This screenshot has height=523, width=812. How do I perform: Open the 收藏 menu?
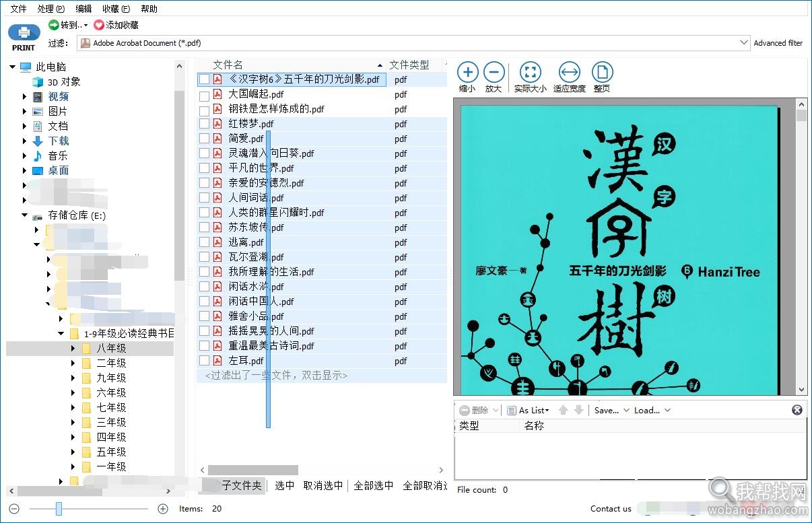coord(116,9)
